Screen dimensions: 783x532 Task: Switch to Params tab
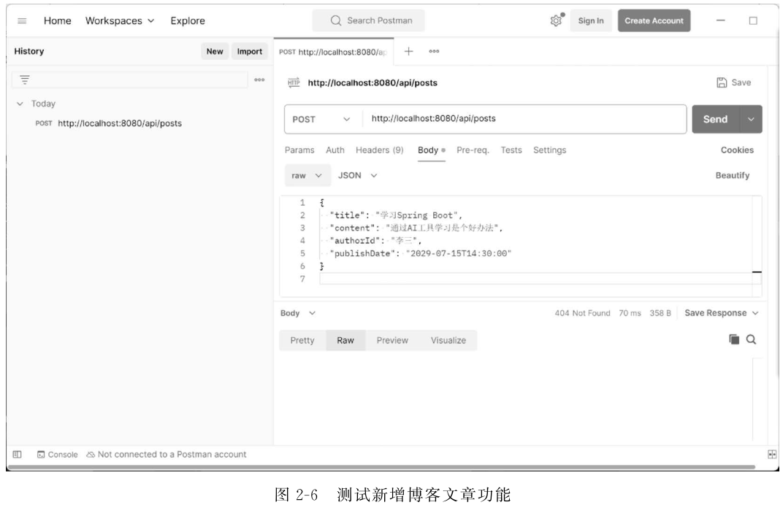[x=299, y=150]
